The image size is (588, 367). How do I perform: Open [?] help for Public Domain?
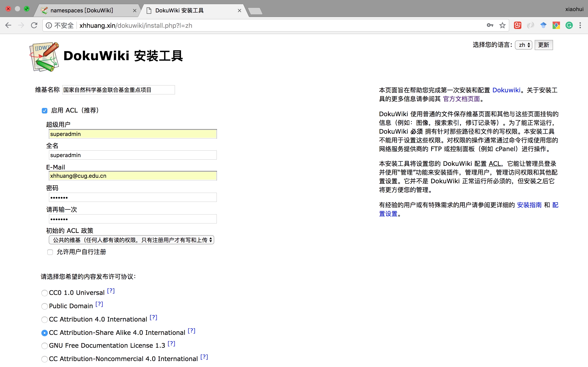click(99, 304)
